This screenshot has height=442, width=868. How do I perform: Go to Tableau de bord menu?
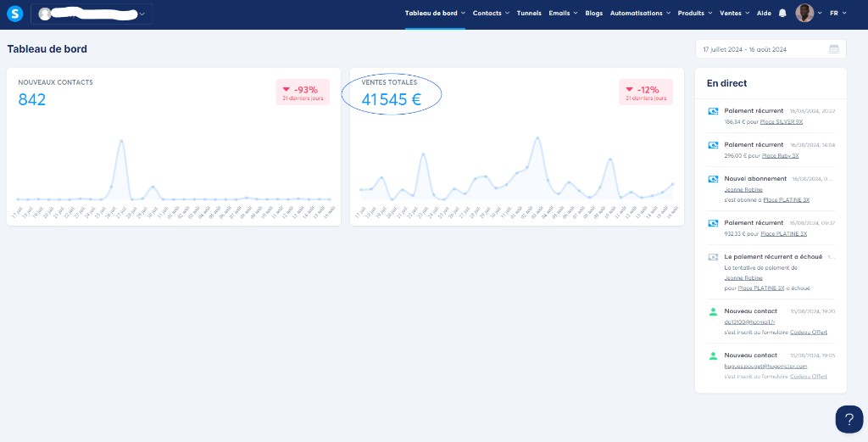tap(431, 14)
